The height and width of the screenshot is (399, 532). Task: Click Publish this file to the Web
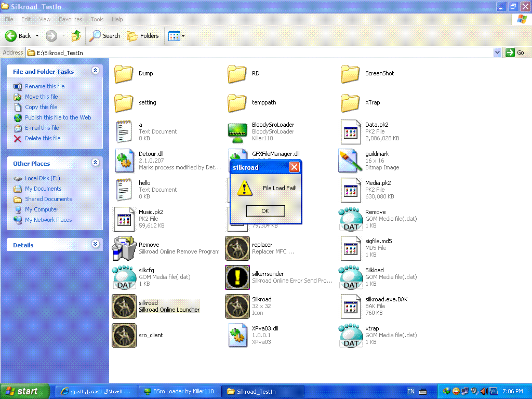point(58,117)
